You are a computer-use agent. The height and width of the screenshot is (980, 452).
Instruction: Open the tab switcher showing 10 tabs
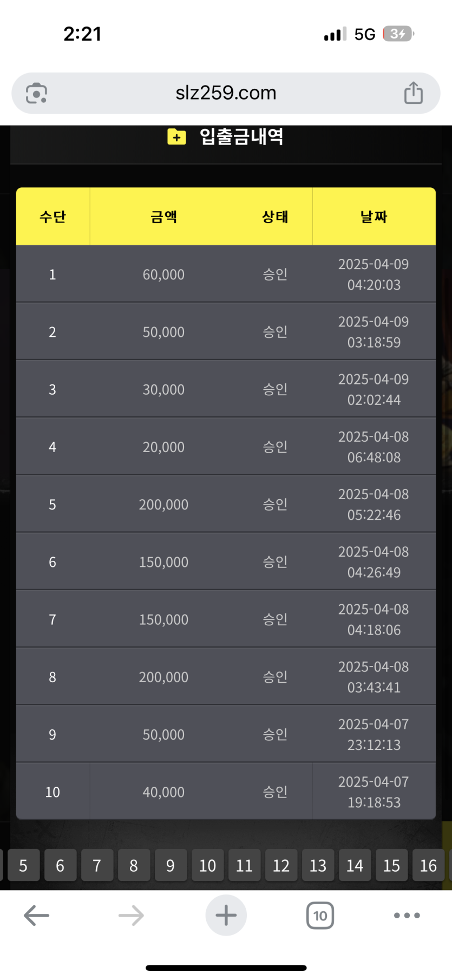pyautogui.click(x=320, y=916)
